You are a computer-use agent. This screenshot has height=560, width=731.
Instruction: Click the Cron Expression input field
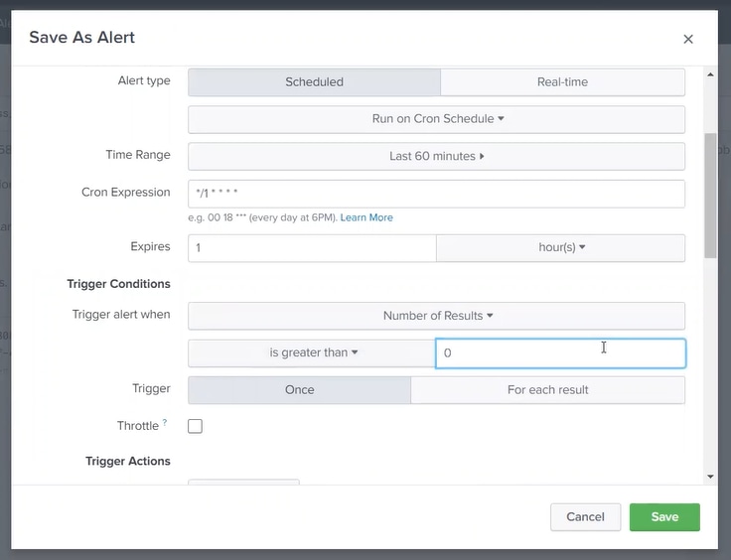pyautogui.click(x=436, y=194)
